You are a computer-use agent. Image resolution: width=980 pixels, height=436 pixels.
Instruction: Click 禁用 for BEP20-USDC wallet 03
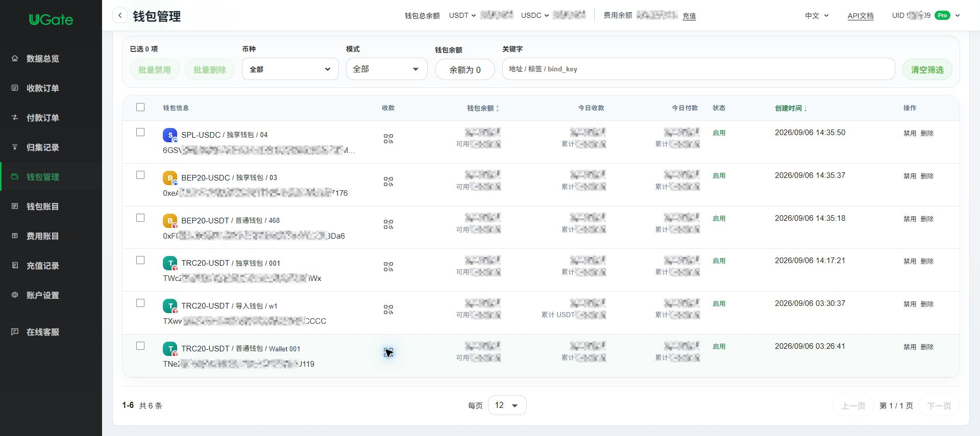(910, 176)
